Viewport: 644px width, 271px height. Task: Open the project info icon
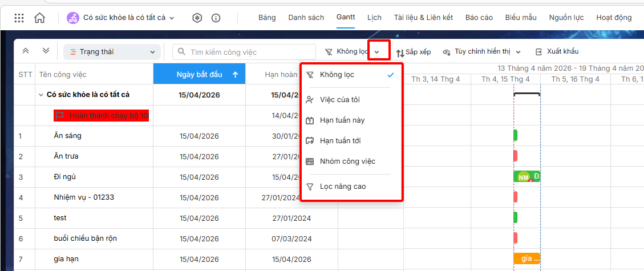tap(216, 18)
